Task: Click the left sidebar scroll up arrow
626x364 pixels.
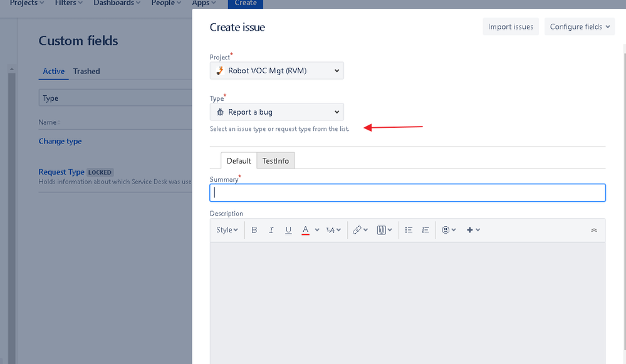Action: [x=11, y=69]
